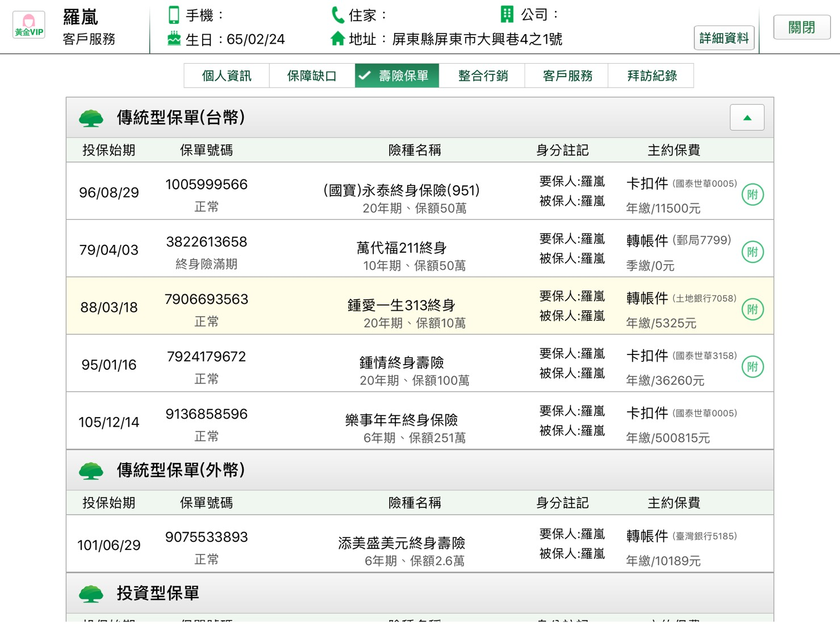
Task: Click premium 年繳/500815元
Action: coord(668,438)
